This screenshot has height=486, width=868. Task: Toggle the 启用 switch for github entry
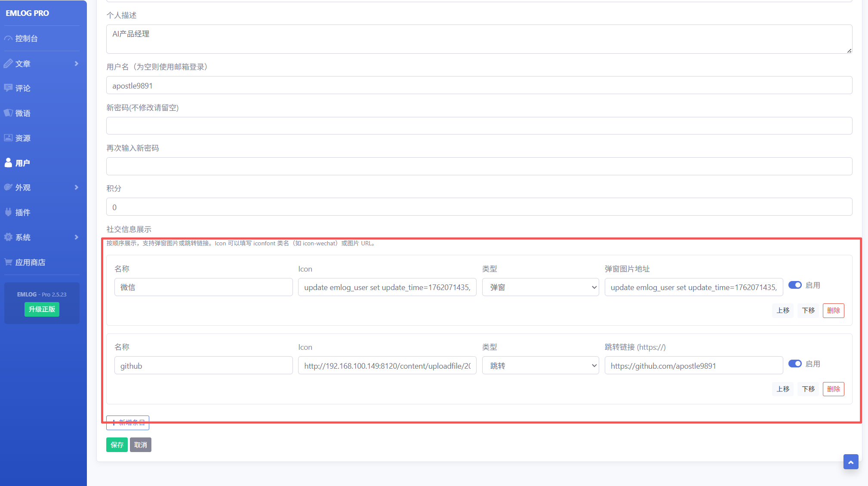pyautogui.click(x=794, y=364)
